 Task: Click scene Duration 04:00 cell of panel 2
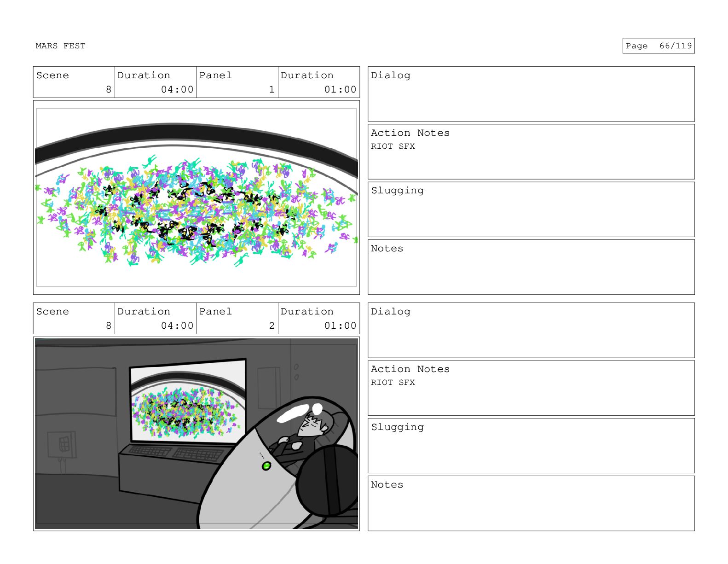point(156,319)
